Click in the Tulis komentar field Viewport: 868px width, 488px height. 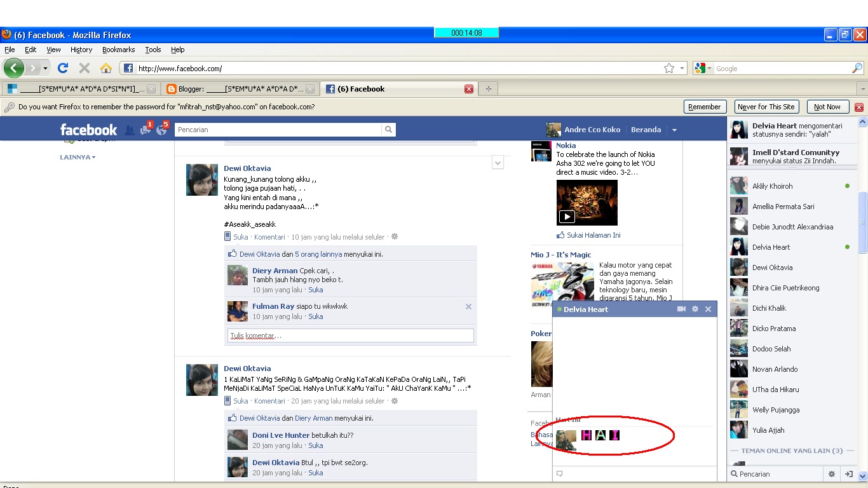click(x=351, y=335)
